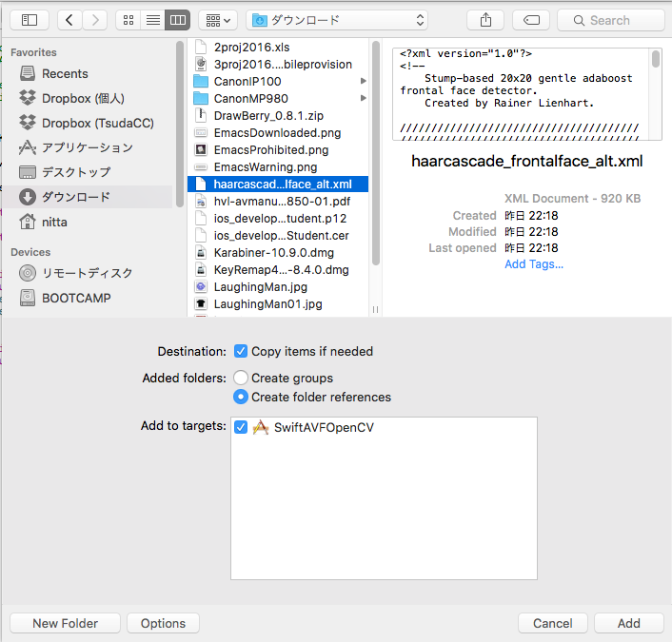
Task: Switch to icon view mode
Action: (128, 19)
